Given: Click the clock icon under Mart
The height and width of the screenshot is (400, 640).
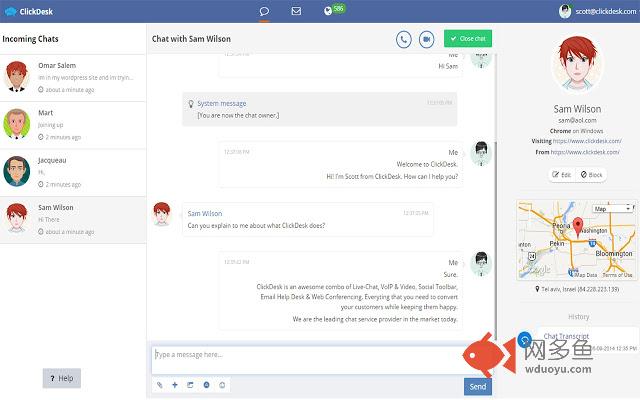Looking at the screenshot, I should click(41, 137).
